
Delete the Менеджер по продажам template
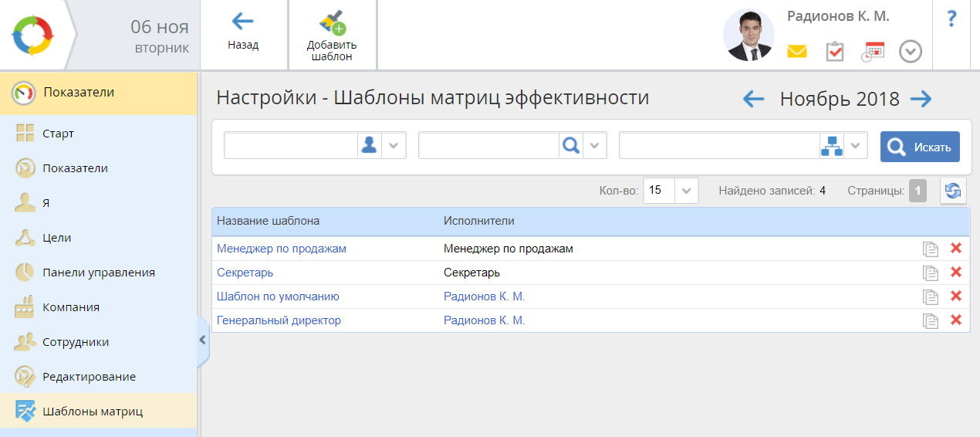(x=956, y=249)
